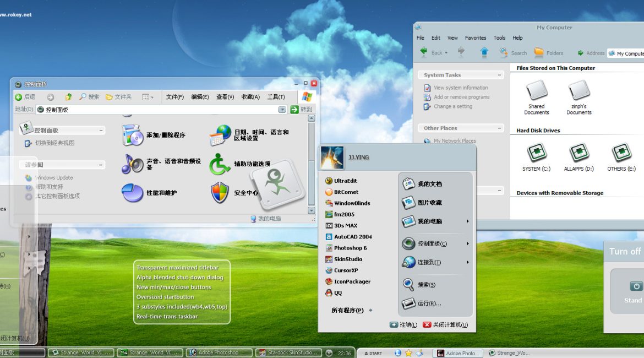Open the 添加/删除程序 category
This screenshot has width=644, height=358.
(x=154, y=135)
